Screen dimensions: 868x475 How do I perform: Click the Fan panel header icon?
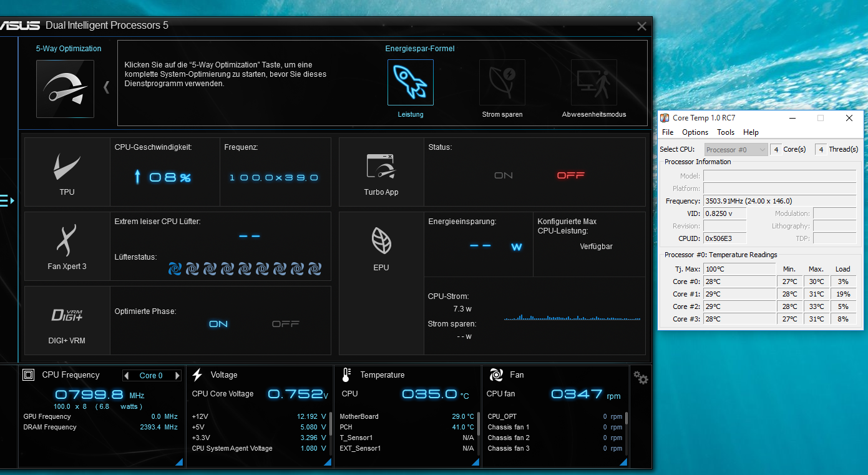click(x=496, y=375)
